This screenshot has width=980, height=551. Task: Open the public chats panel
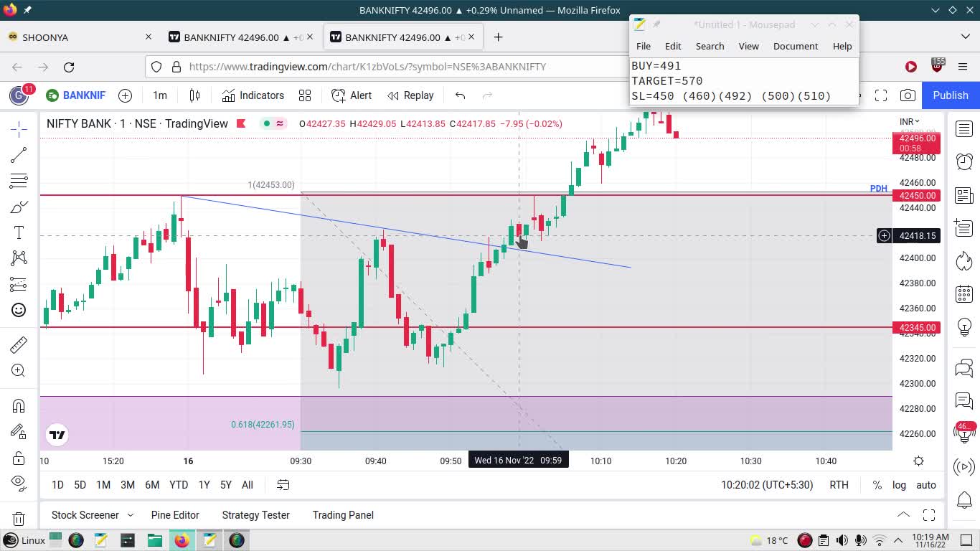(964, 369)
